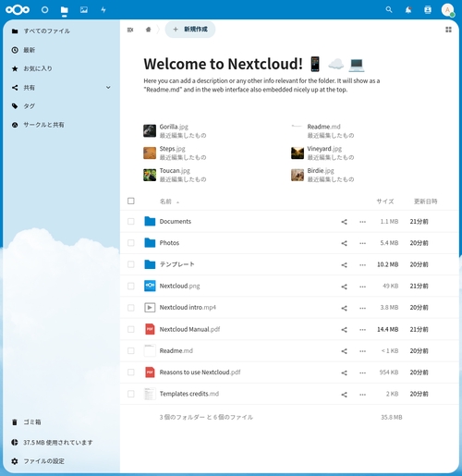Viewport: 462px width, 476px height.
Task: Select all files checkbox
Action: coord(131,201)
